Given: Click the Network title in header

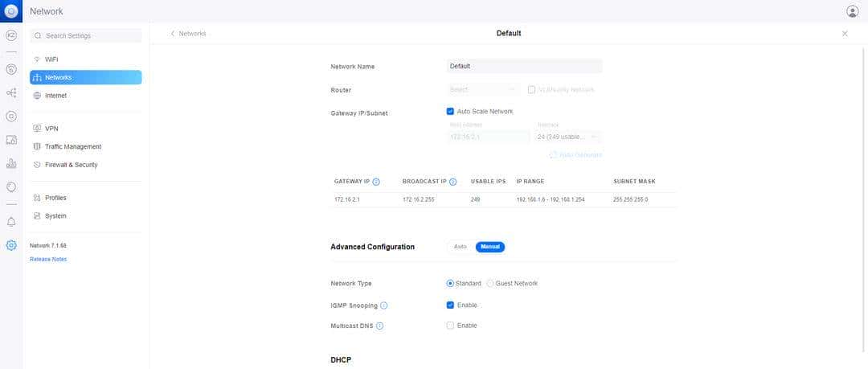Looking at the screenshot, I should (47, 11).
